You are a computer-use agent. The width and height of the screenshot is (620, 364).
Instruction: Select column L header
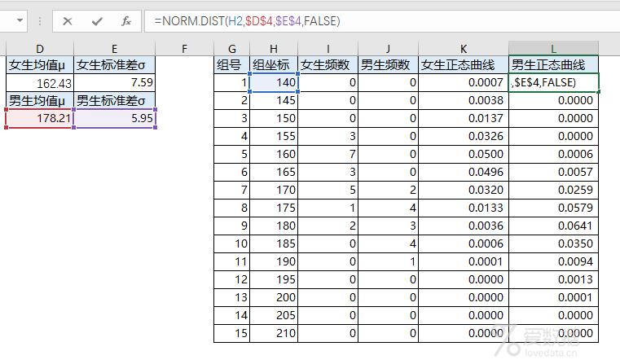[553, 49]
